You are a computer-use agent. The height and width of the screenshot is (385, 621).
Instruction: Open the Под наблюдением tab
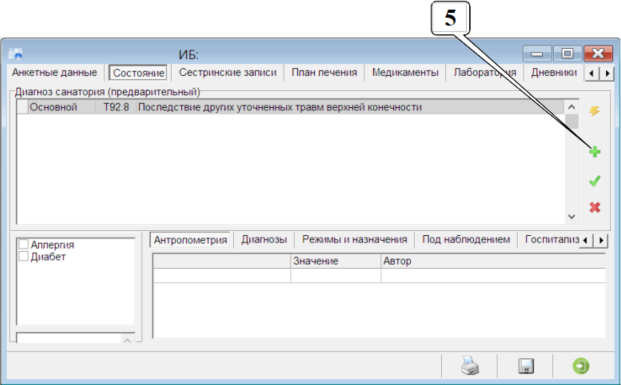(x=466, y=240)
